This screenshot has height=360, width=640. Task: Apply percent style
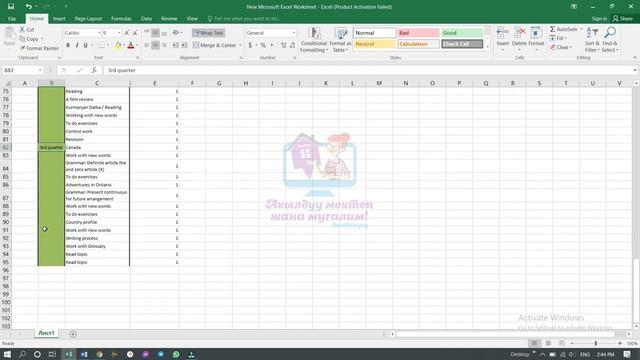coord(263,45)
